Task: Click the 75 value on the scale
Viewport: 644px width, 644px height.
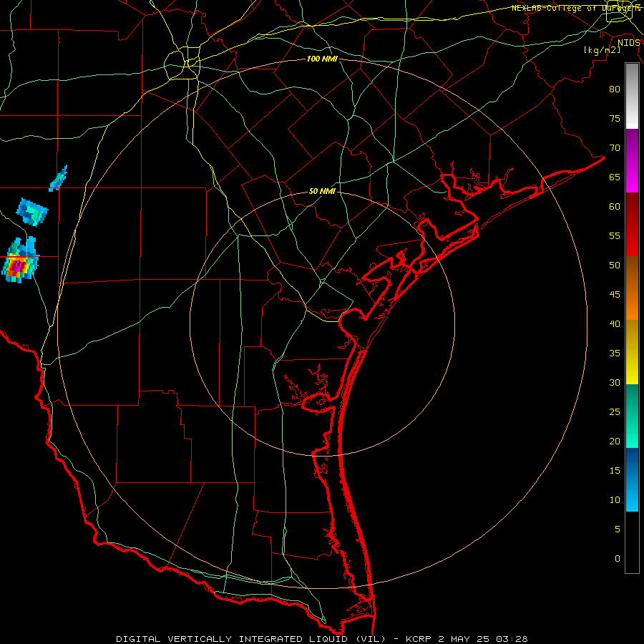Action: point(615,118)
